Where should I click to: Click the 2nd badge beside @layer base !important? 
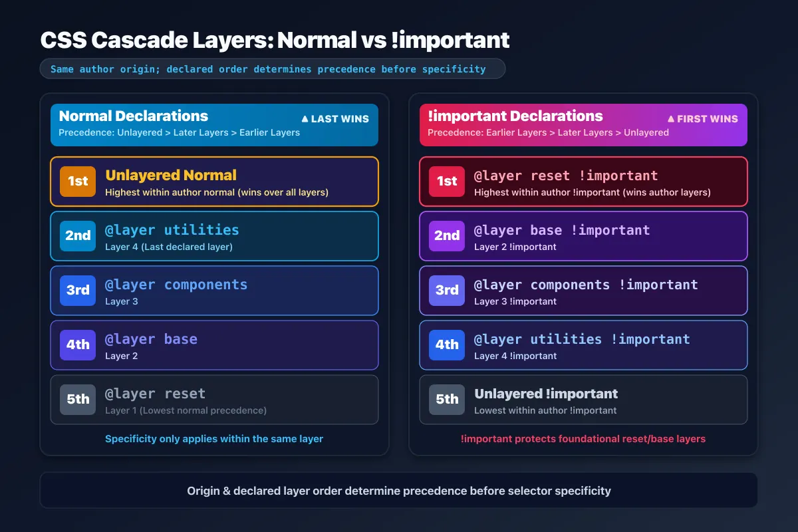[x=447, y=236]
